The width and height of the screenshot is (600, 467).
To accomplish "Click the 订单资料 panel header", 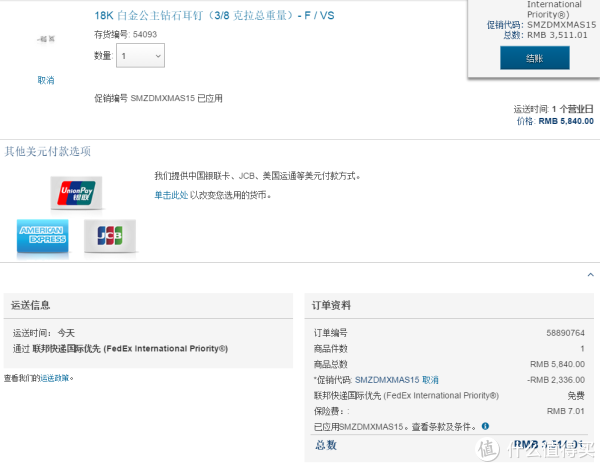I will pyautogui.click(x=449, y=305).
